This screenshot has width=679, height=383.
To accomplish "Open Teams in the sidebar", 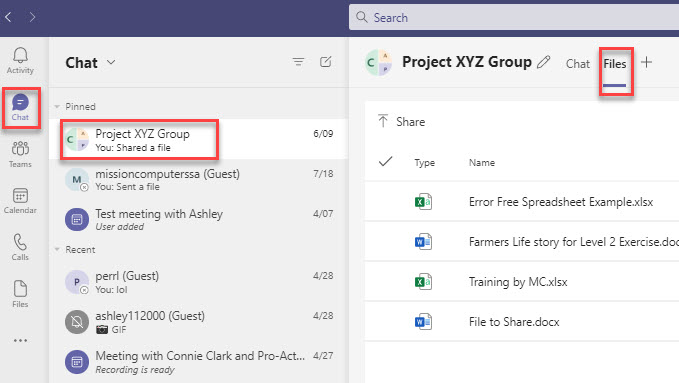I will tap(20, 154).
